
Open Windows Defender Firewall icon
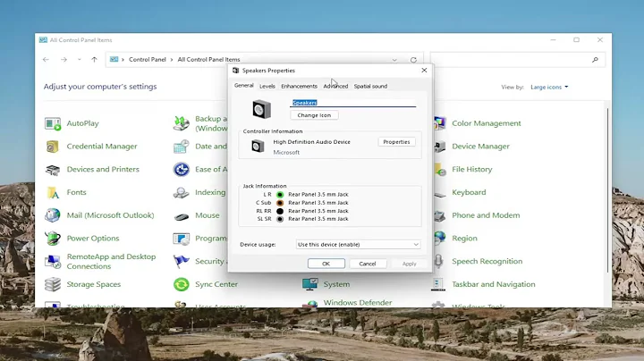309,304
